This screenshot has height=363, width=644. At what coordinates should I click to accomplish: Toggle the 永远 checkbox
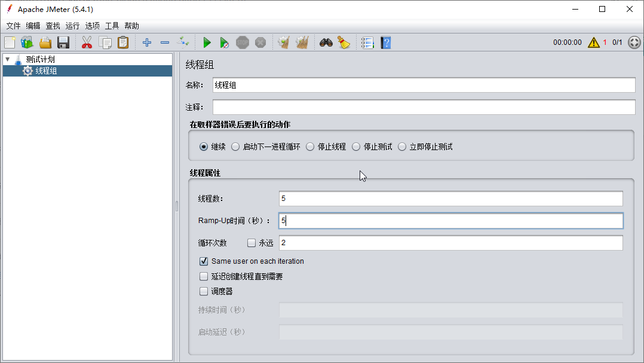(252, 243)
